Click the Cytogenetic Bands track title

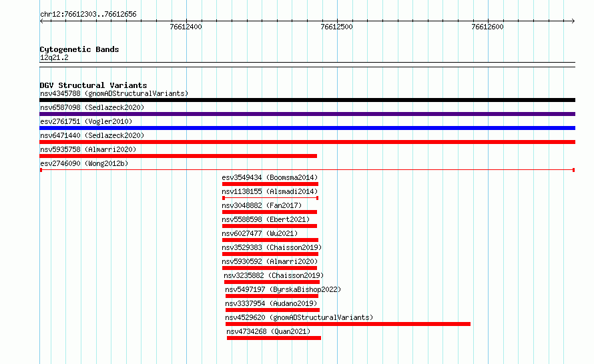pyautogui.click(x=79, y=49)
